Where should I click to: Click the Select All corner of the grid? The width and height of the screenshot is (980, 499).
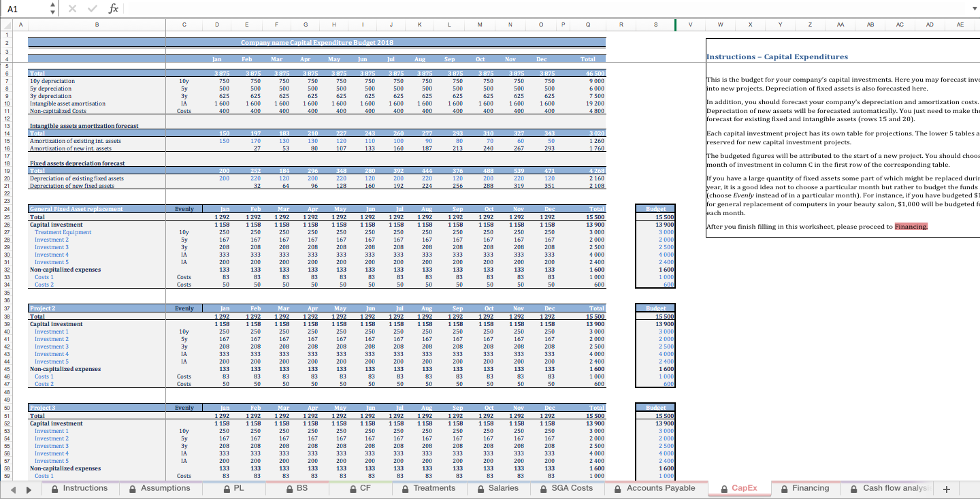tap(5, 25)
